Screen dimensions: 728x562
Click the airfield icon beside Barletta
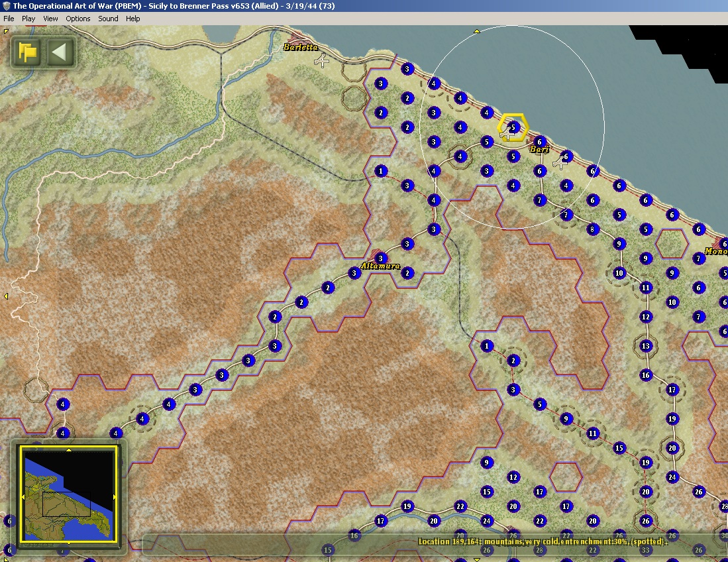click(321, 60)
